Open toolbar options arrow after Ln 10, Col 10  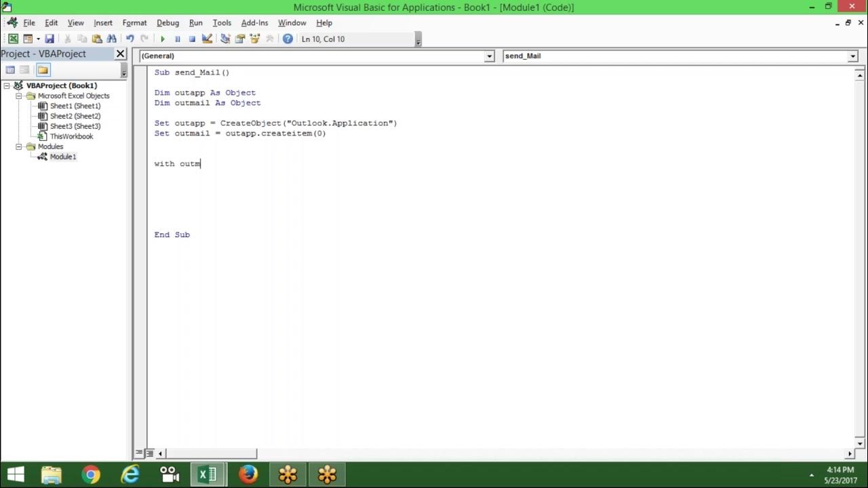point(418,41)
